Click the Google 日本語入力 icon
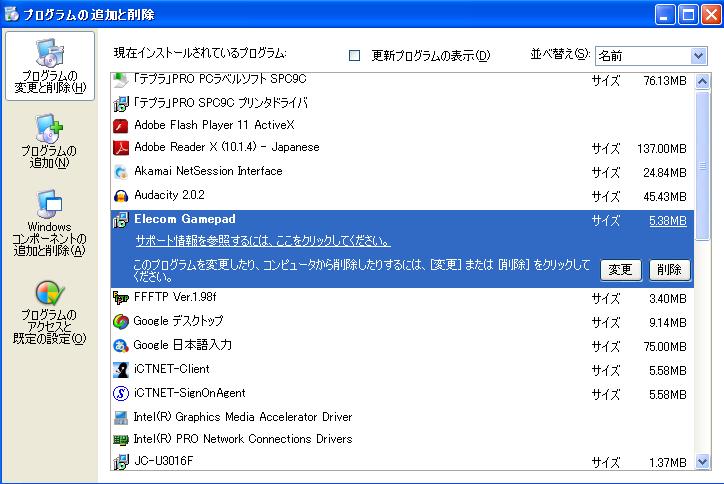 (x=121, y=345)
